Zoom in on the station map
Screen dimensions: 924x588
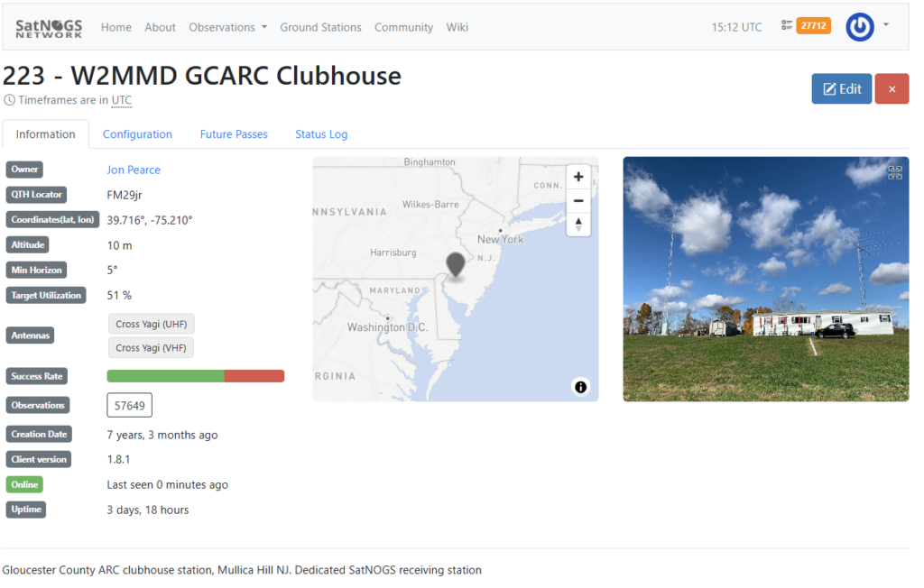pos(578,177)
